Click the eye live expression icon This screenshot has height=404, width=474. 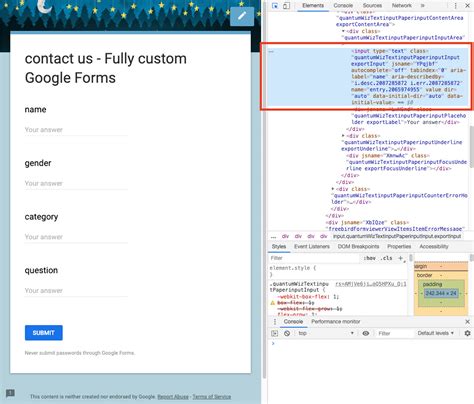pyautogui.click(x=366, y=333)
